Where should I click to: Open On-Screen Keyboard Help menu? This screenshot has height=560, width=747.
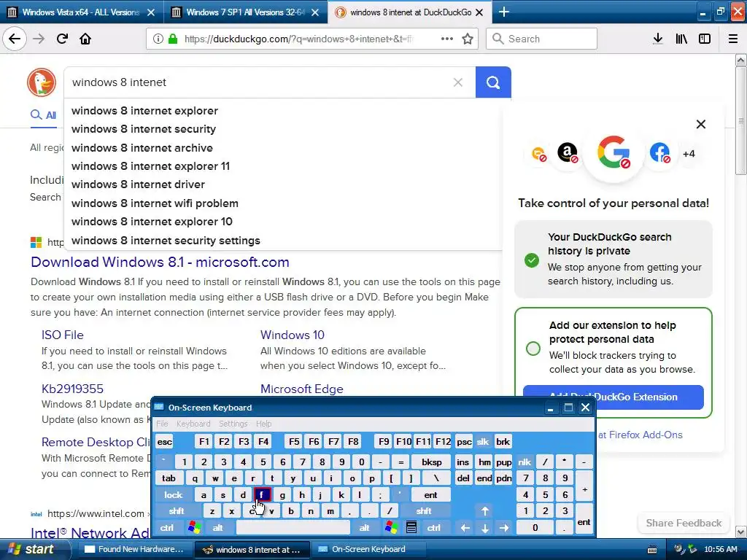point(263,424)
